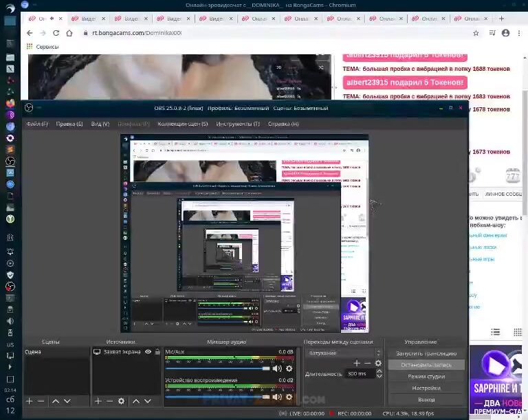Click the Остановить запись button

coord(426,365)
